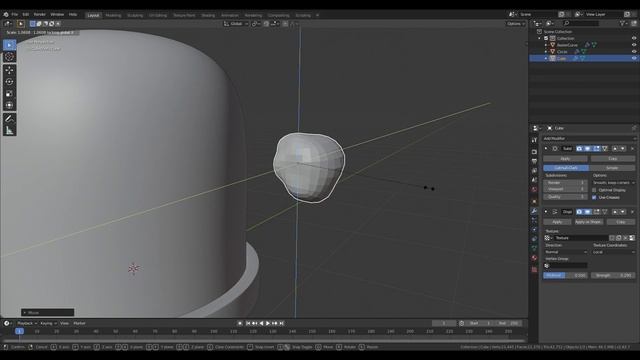
Task: Select the Rotate tool in viewport toolbar
Action: coord(9,82)
